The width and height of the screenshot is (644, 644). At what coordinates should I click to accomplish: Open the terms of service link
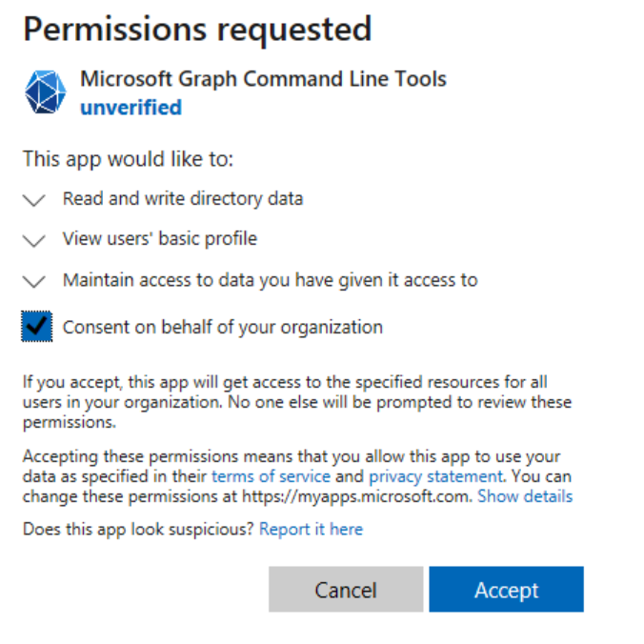click(272, 476)
